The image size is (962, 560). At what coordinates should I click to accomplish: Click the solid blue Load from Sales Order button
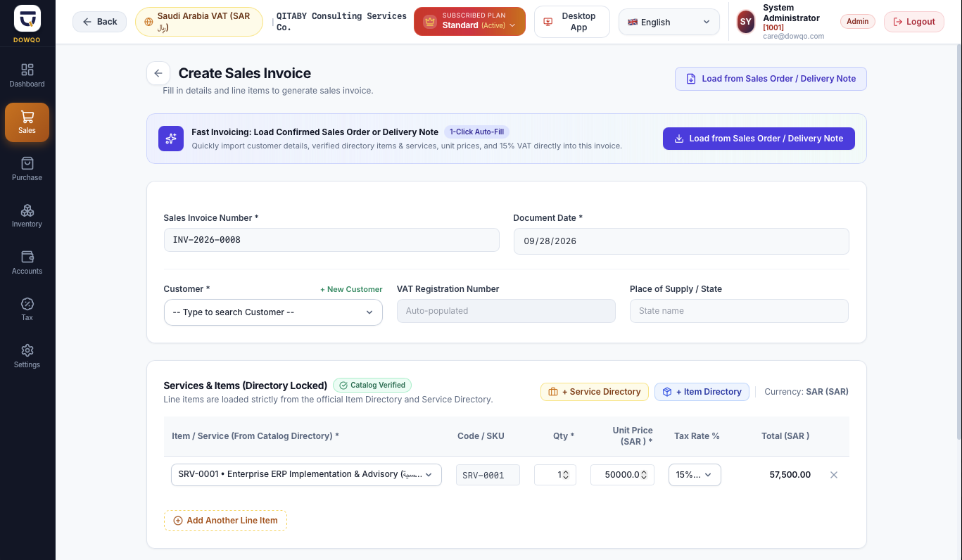[759, 139]
